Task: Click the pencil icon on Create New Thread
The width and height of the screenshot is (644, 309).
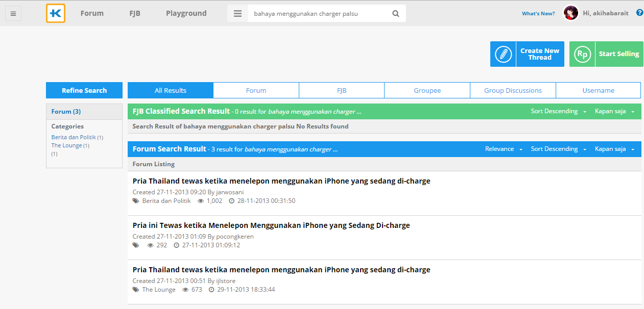Action: pos(504,54)
